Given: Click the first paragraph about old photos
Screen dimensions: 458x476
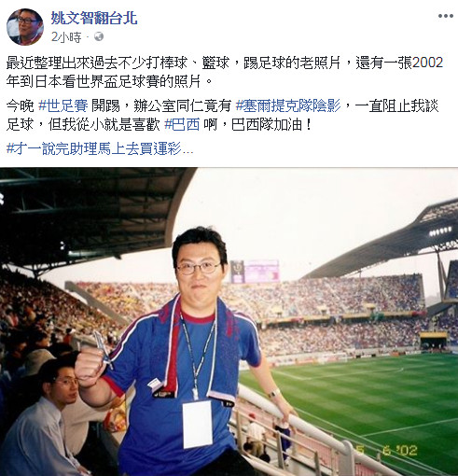Looking at the screenshot, I should point(225,72).
